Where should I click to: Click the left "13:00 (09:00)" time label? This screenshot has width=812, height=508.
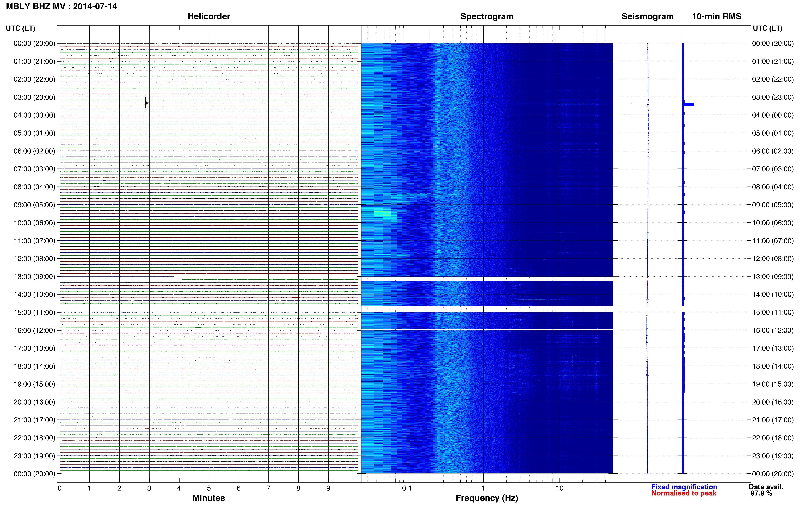coord(34,277)
